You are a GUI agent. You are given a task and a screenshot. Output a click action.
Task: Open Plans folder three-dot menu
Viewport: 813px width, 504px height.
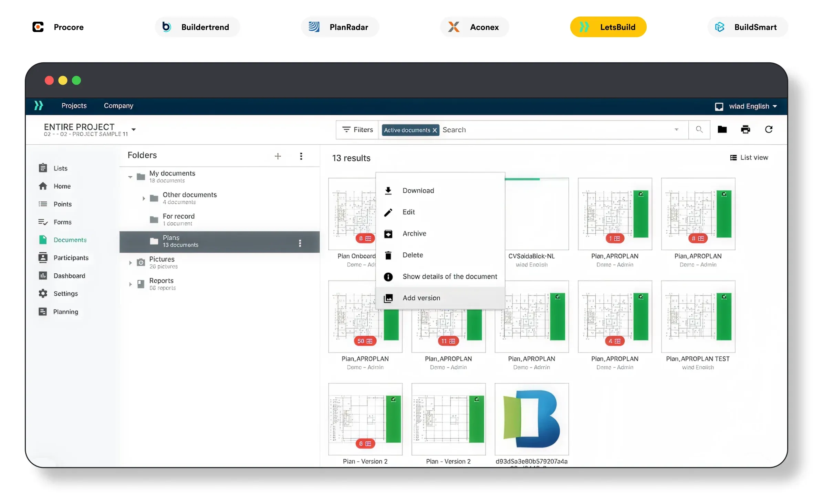(300, 243)
